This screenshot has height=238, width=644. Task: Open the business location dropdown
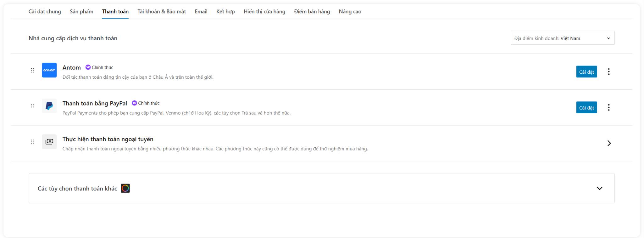click(x=562, y=38)
